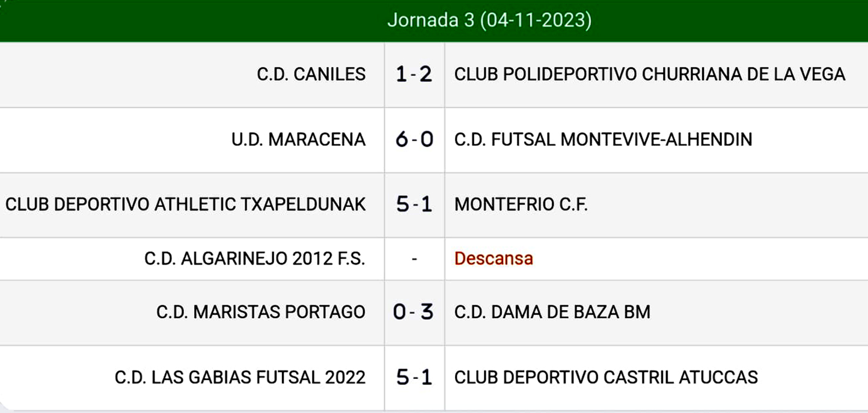Click the date 04-11-2023 in the header
This screenshot has height=413, width=868.
(536, 20)
